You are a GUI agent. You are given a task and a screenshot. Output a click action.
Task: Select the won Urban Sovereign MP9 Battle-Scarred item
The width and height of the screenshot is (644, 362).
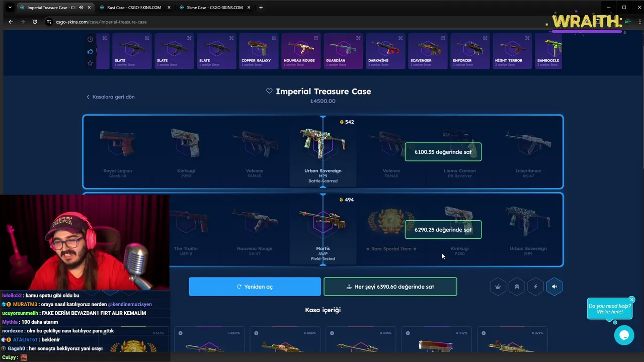coord(323,152)
